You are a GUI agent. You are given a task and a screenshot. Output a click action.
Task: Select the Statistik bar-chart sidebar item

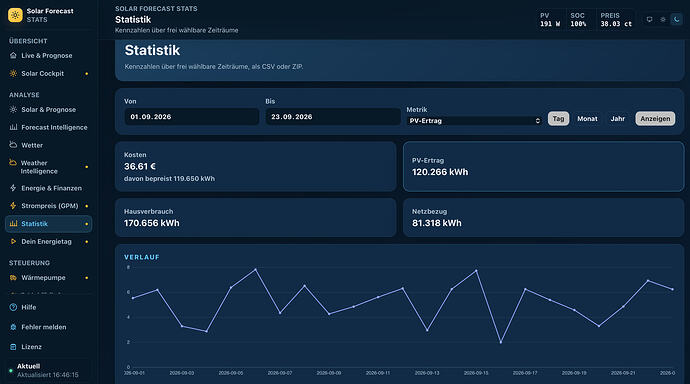(x=48, y=223)
